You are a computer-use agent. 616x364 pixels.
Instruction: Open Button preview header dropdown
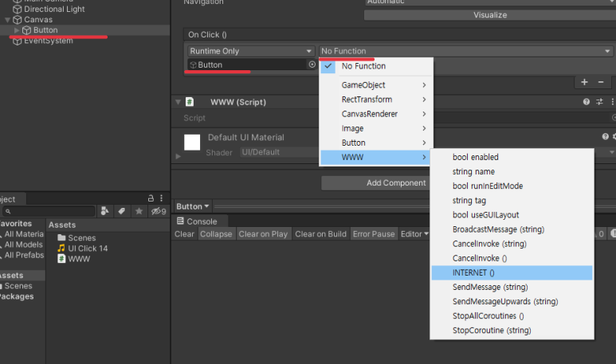click(192, 206)
